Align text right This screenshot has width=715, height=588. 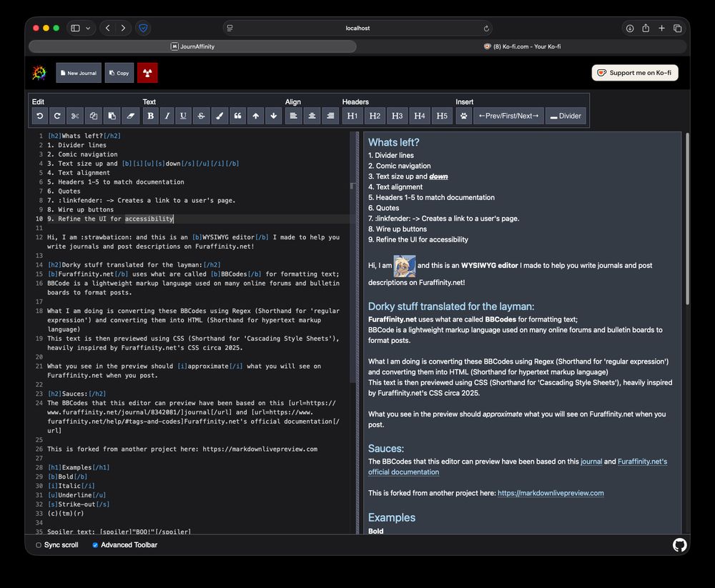point(330,116)
